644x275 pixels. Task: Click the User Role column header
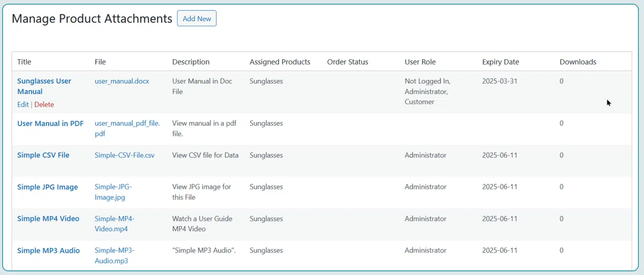coord(420,62)
